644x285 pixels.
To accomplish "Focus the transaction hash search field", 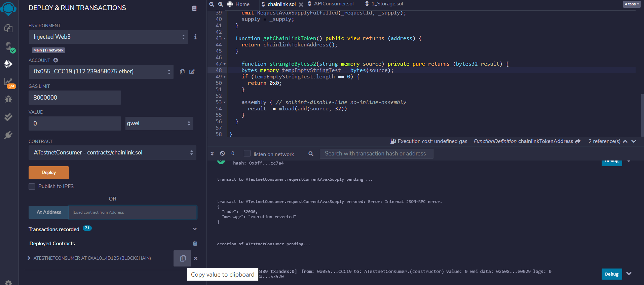I will click(x=376, y=153).
